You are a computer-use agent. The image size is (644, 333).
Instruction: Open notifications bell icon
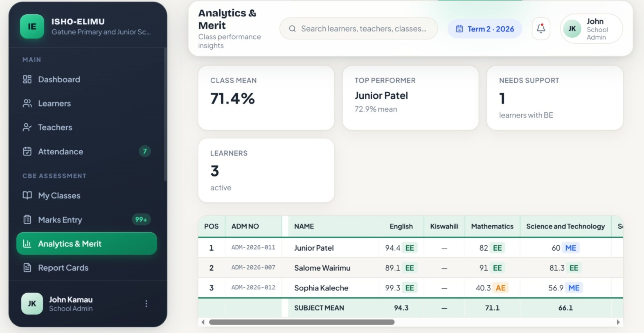click(541, 29)
